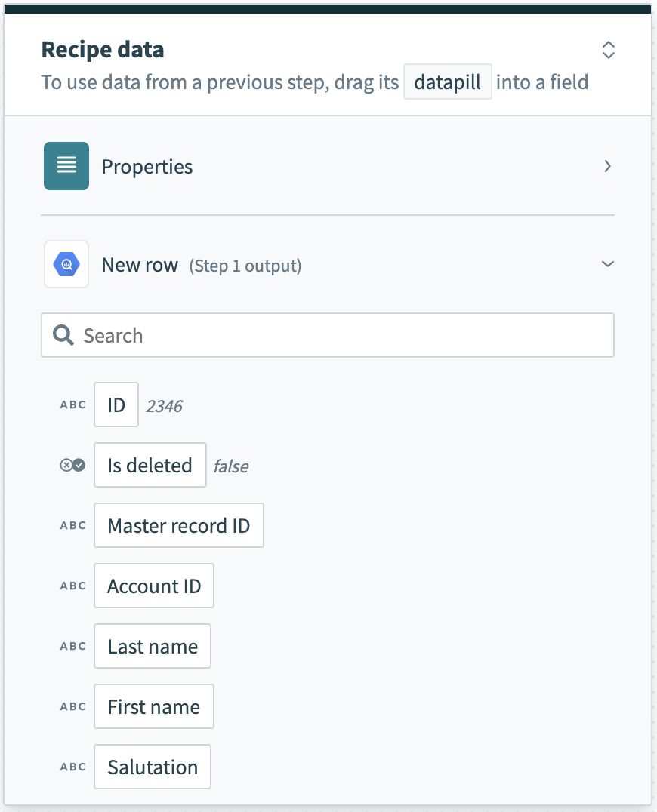Viewport: 657px width, 812px height.
Task: Click ABC type icon beside Master record ID
Action: [73, 526]
